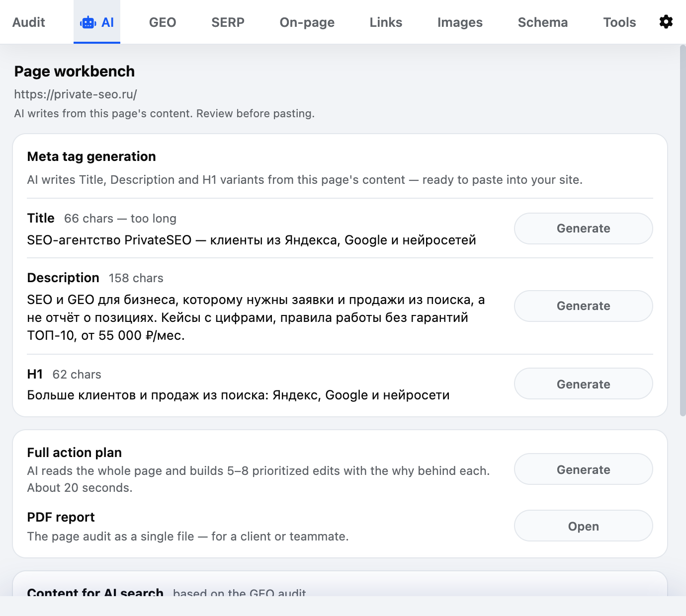The height and width of the screenshot is (616, 686).
Task: Click the '158 chars' description count
Action: (136, 278)
